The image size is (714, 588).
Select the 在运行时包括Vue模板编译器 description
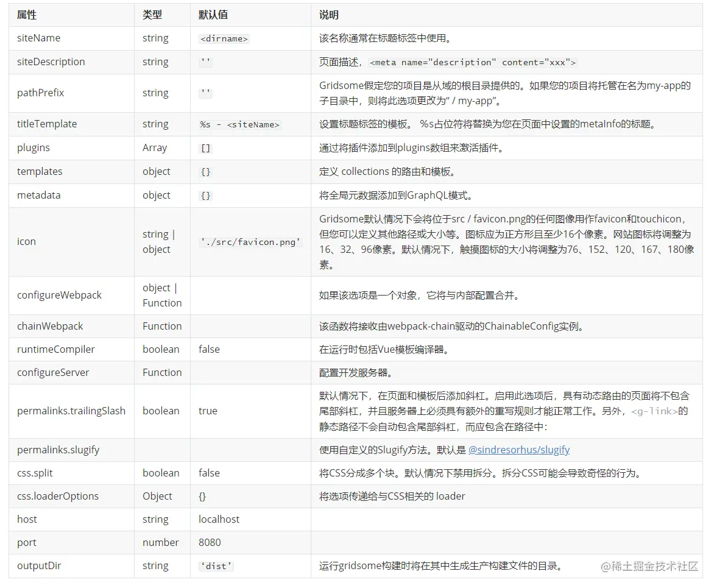click(x=385, y=349)
